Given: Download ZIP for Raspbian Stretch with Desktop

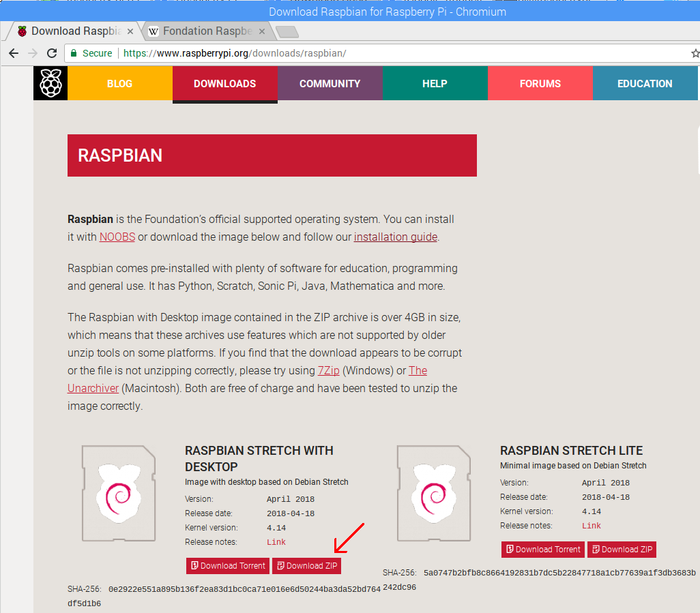Looking at the screenshot, I should [307, 566].
